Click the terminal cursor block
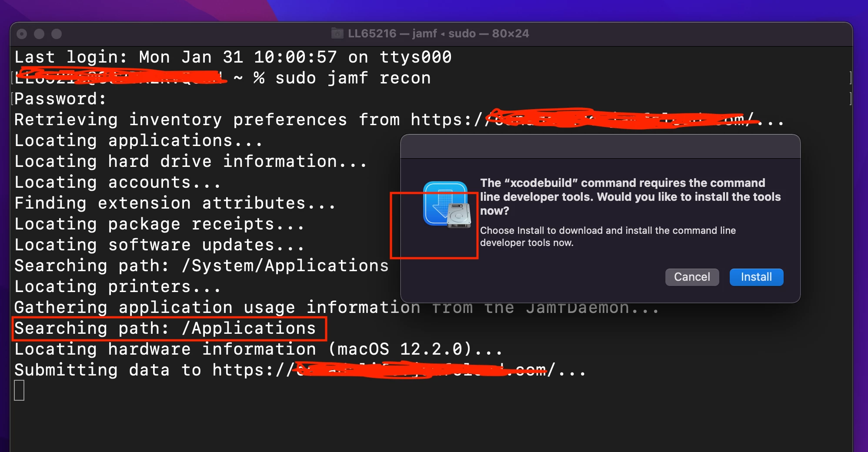868x452 pixels. click(x=19, y=390)
